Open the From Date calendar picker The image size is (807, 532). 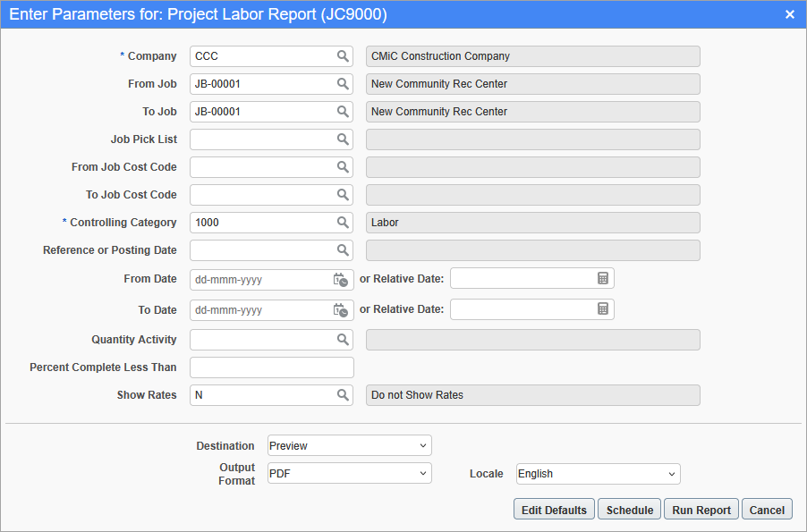coord(341,280)
